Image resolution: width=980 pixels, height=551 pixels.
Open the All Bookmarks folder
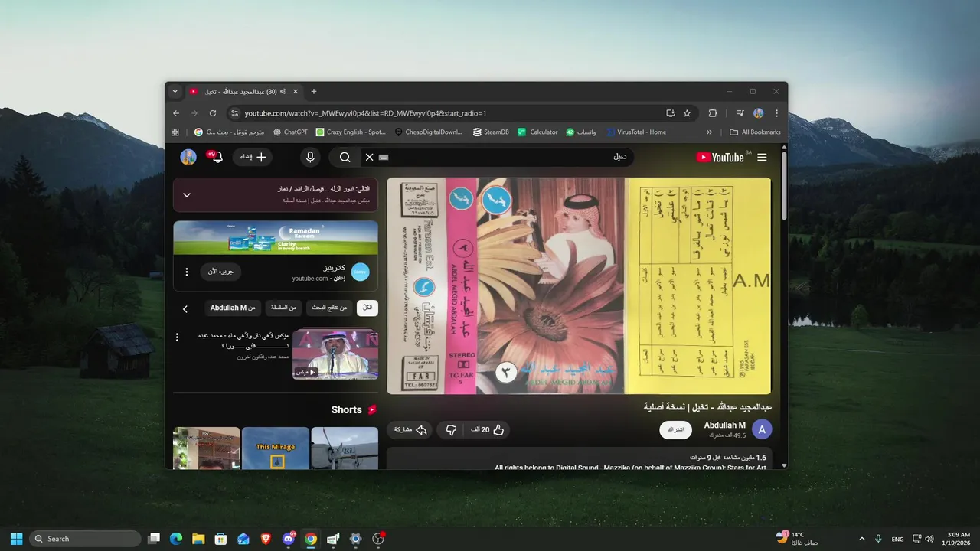(755, 132)
